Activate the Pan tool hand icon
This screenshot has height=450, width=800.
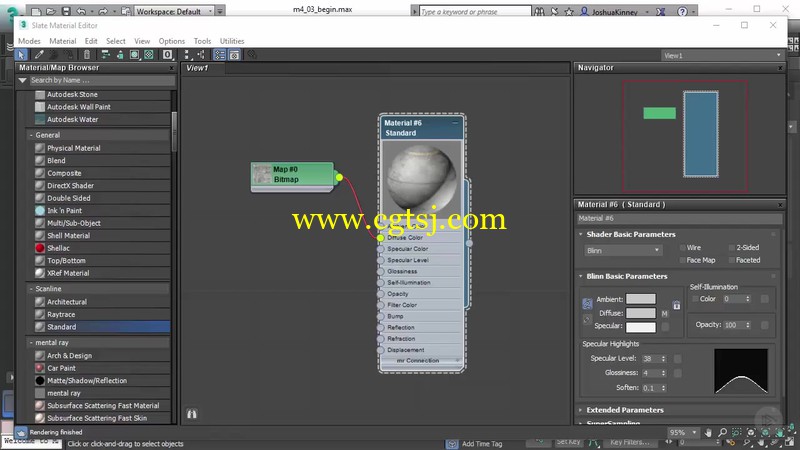[708, 432]
